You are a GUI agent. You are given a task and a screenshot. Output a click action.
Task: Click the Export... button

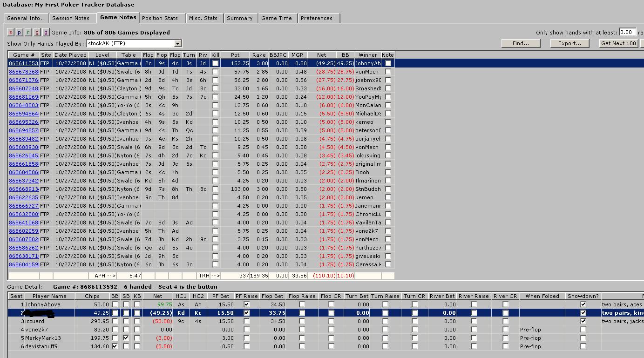point(569,43)
